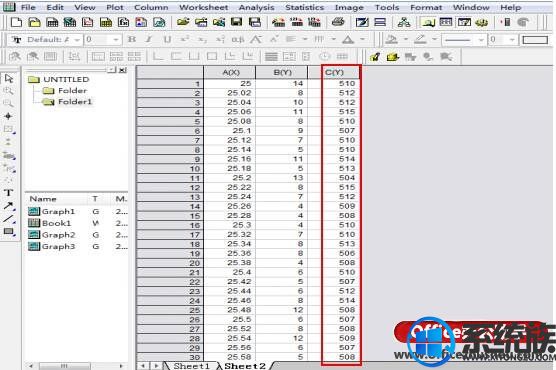This screenshot has height=370, width=556.
Task: Open the Worksheet menu
Action: click(204, 7)
